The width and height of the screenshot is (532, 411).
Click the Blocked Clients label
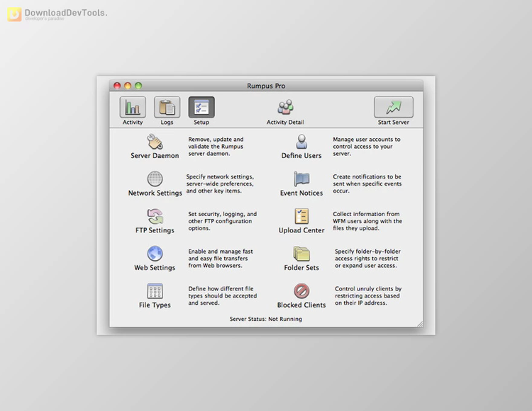click(301, 305)
